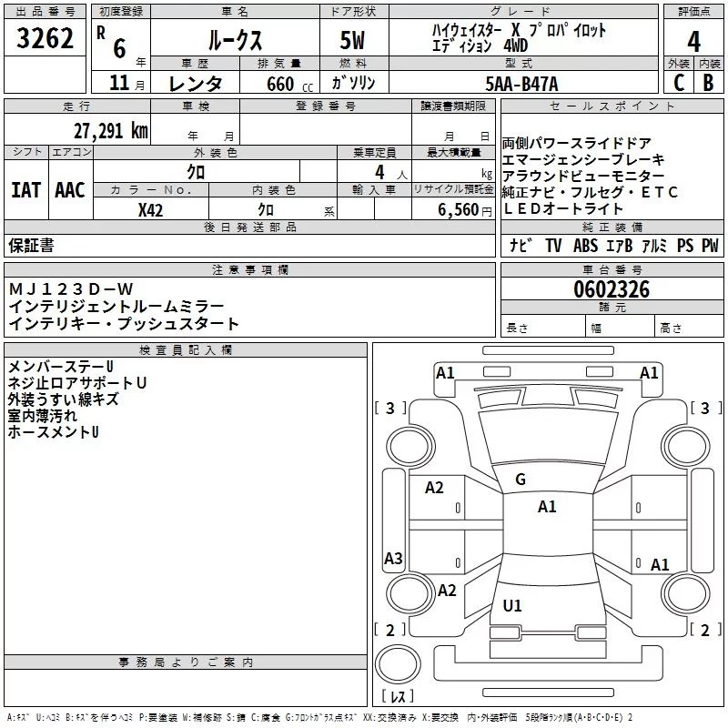Select the A3 scratch mark on diagram
The height and width of the screenshot is (728, 728).
(393, 558)
